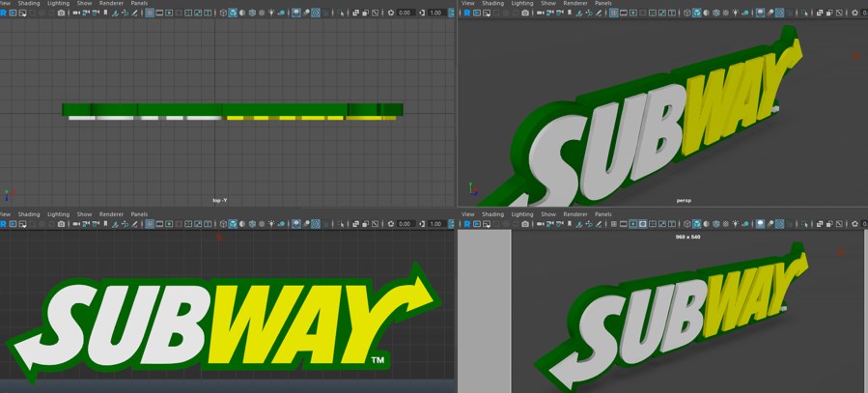Image resolution: width=868 pixels, height=393 pixels.
Task: Click 2D Pan/Zoom icon in the top panel toolbar
Action: [126, 13]
